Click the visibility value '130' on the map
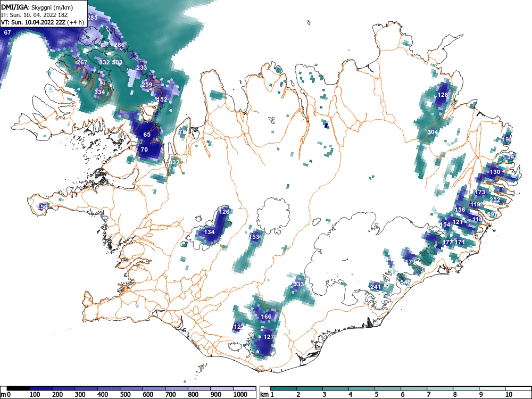 495,172
